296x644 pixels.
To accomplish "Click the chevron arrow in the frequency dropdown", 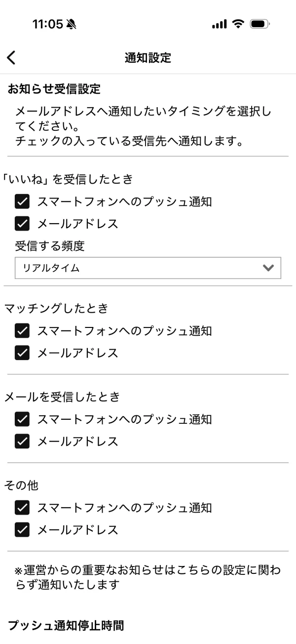I will click(268, 268).
